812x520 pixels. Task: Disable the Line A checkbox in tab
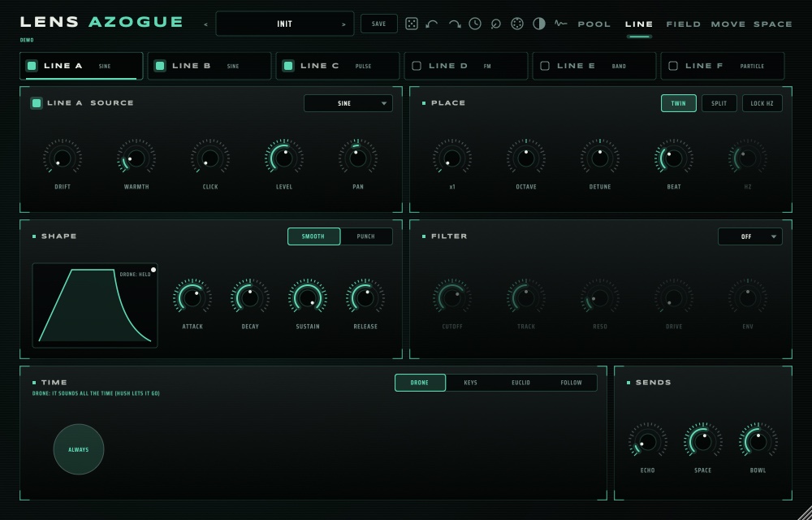[x=32, y=66]
